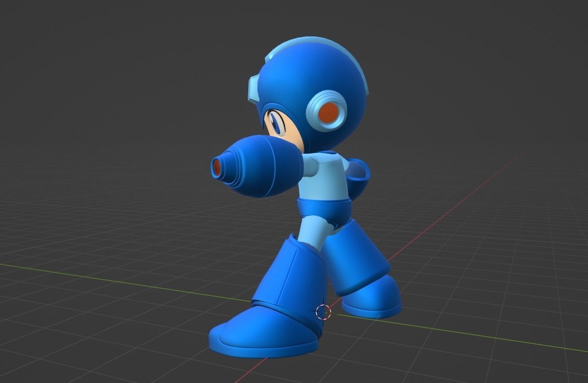
Task: Select the rear foot boot
Action: pyautogui.click(x=371, y=298)
